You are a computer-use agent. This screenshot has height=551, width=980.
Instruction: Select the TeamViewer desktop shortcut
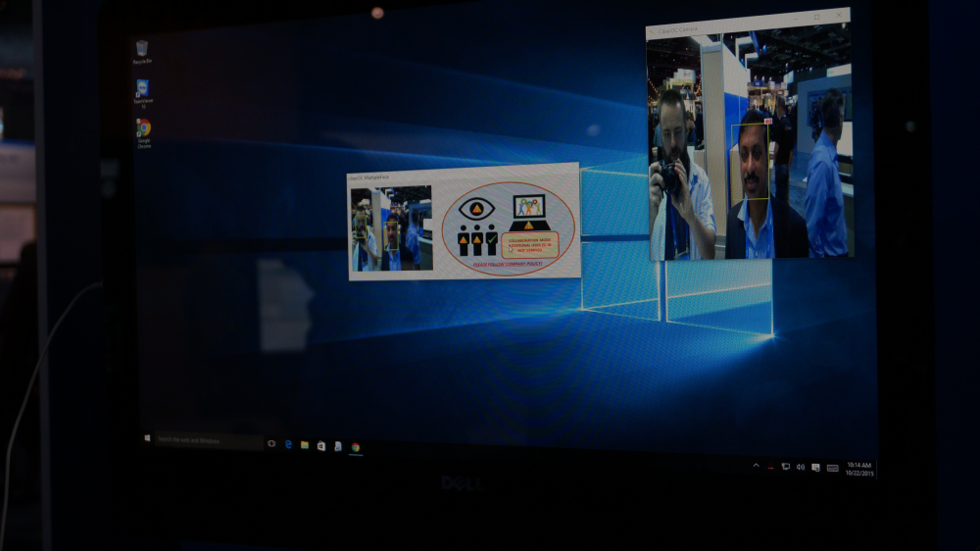pos(143,92)
